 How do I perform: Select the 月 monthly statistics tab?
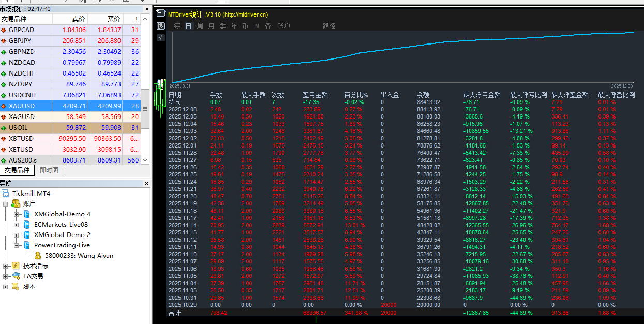point(211,26)
